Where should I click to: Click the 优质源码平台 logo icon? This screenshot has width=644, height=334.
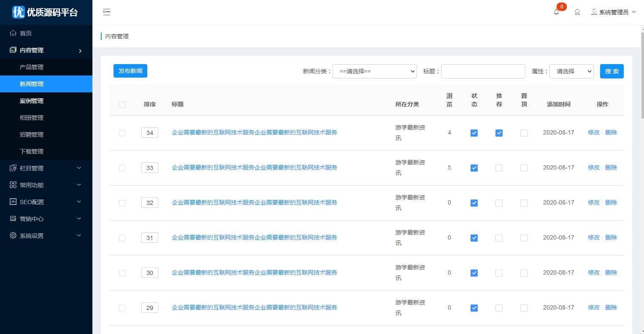(x=18, y=12)
